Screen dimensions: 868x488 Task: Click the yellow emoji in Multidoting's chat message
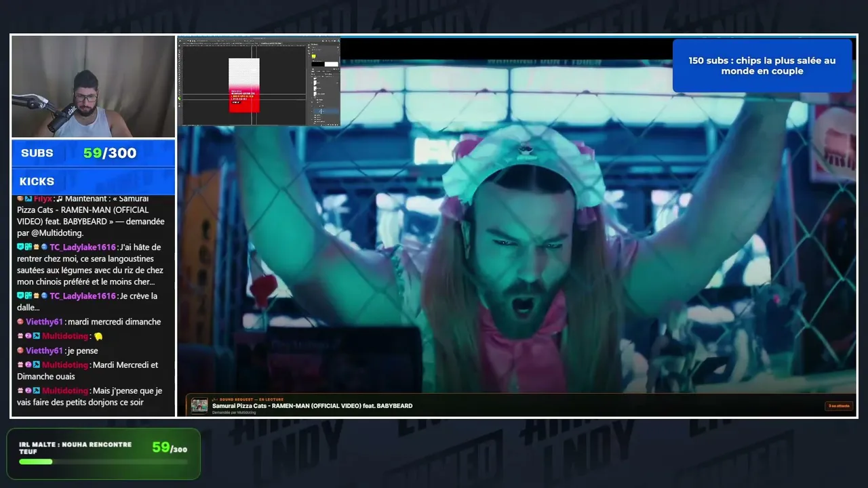pyautogui.click(x=98, y=337)
